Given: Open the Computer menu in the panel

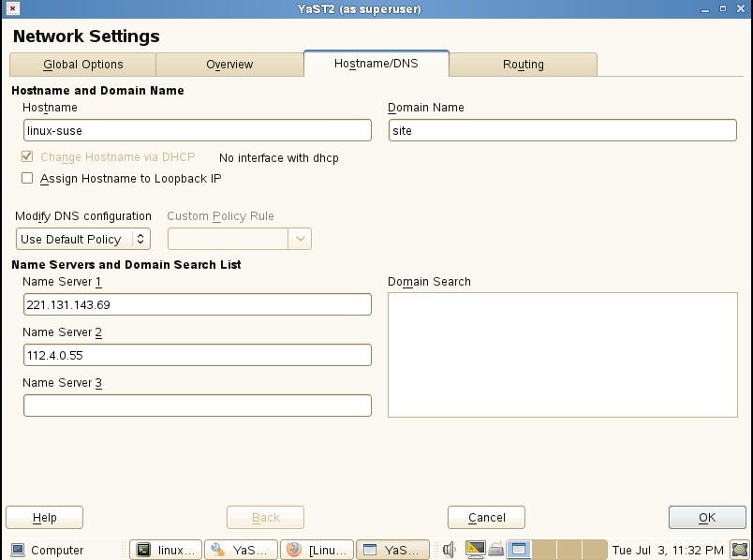Looking at the screenshot, I should click(x=47, y=550).
